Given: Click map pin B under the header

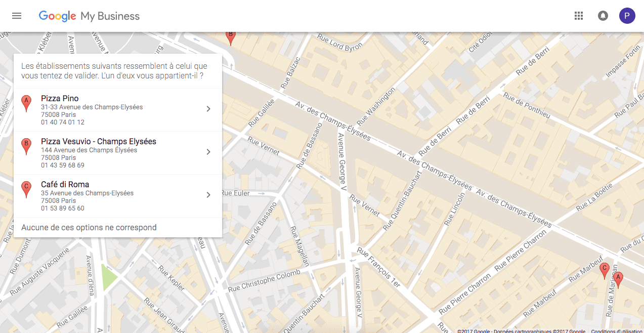Looking at the screenshot, I should tap(231, 38).
